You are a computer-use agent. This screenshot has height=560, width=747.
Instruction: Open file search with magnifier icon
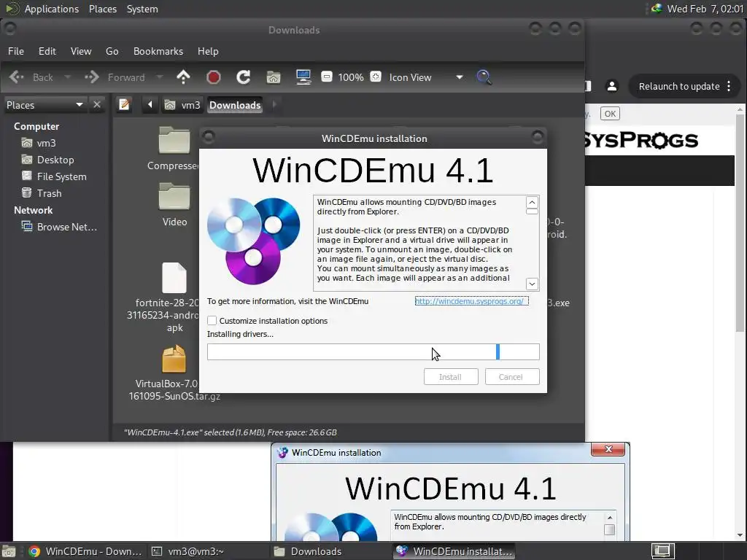tap(484, 77)
